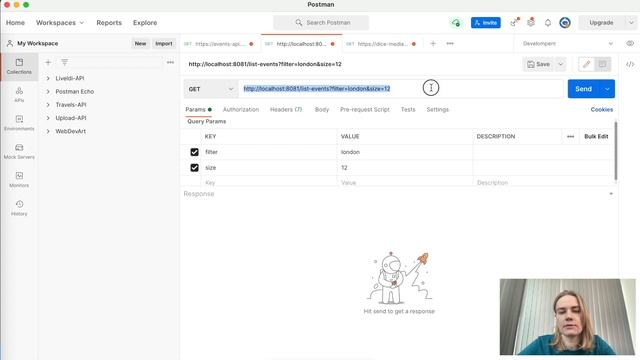640x360 pixels.
Task: Open the Upgrade dropdown arrow
Action: pos(631,23)
